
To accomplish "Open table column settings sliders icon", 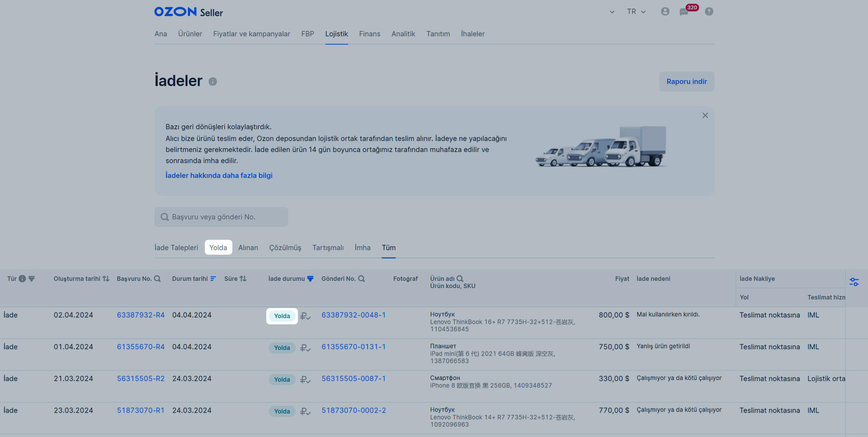I will tap(854, 282).
